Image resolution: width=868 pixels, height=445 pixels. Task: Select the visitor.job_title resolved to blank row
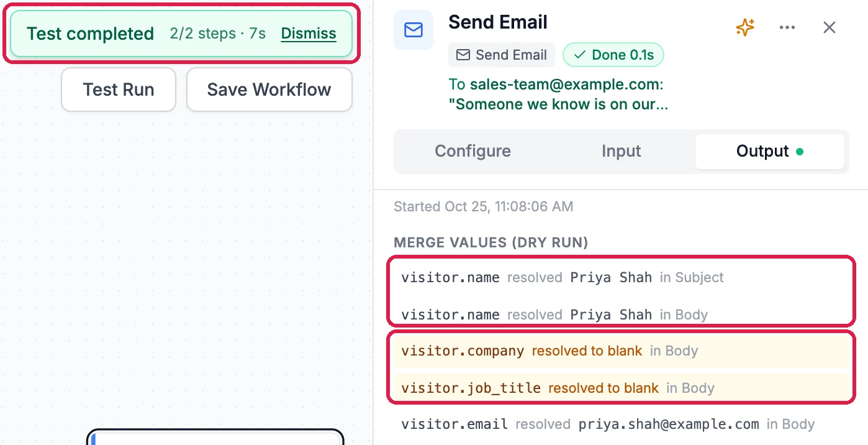(621, 388)
